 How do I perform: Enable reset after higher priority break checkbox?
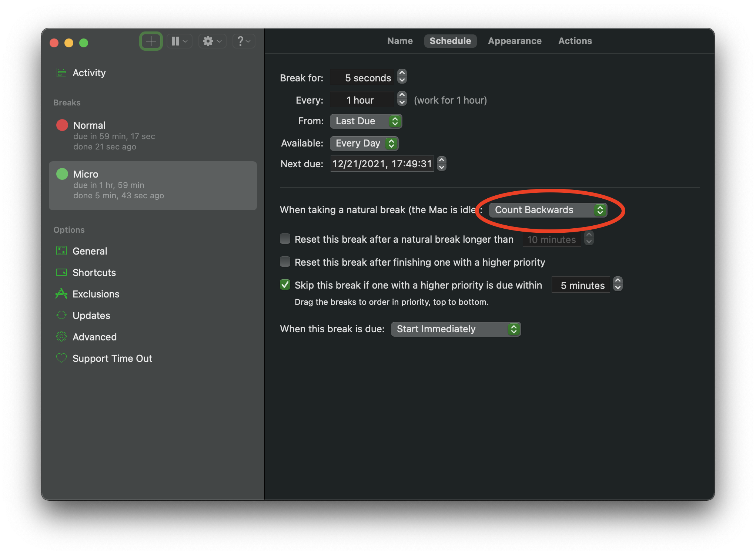tap(285, 262)
